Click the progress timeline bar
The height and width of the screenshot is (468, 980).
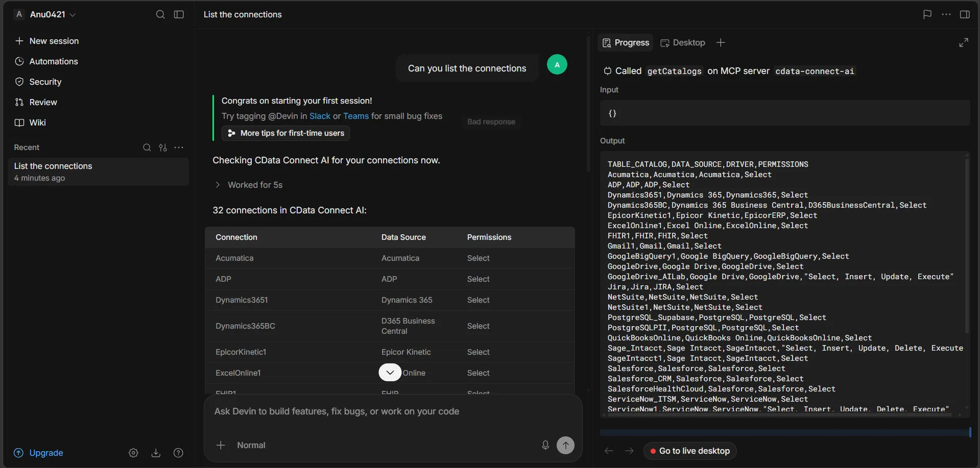click(785, 432)
